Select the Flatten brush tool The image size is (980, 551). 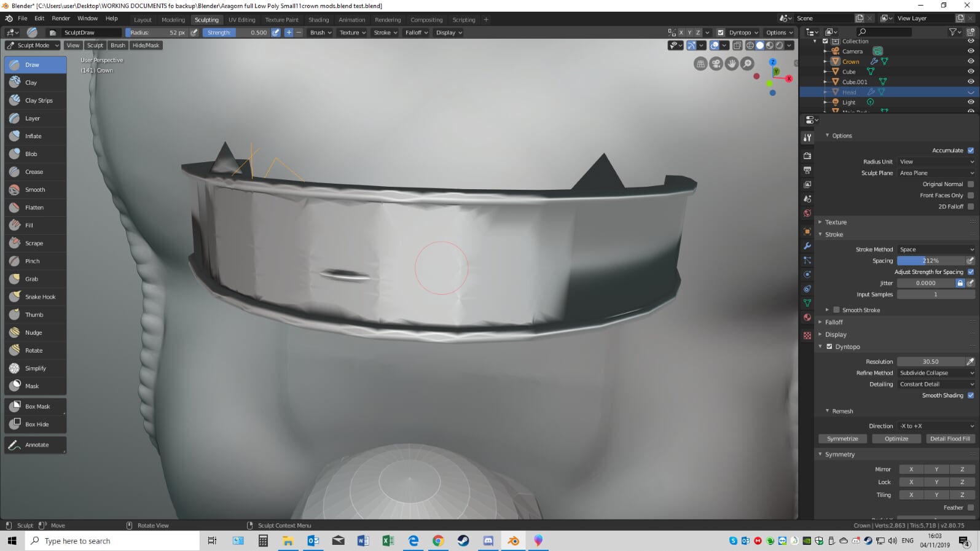[36, 207]
